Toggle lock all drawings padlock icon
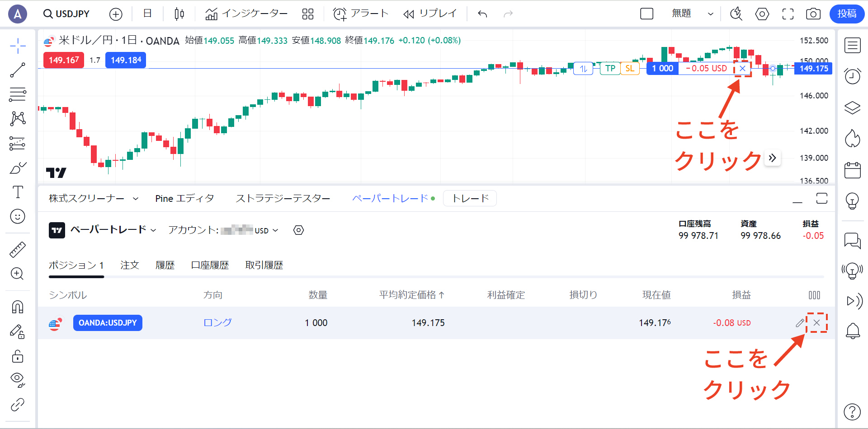The width and height of the screenshot is (868, 429). coord(18,356)
